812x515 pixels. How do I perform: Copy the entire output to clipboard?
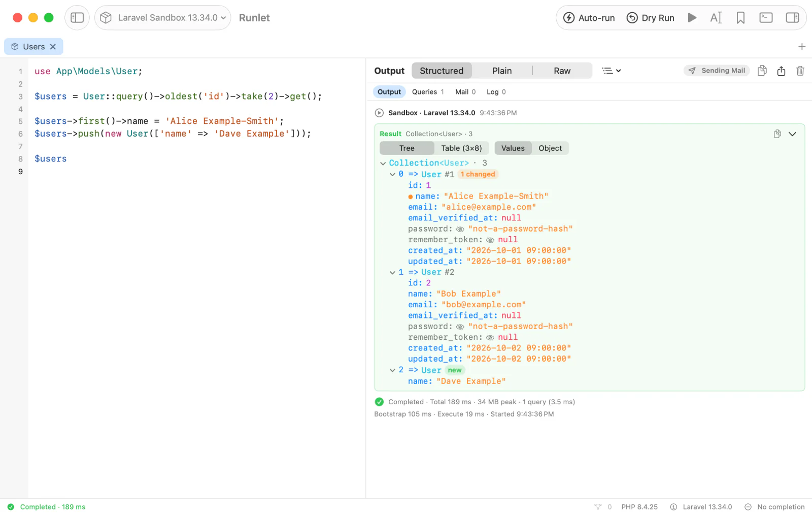pyautogui.click(x=762, y=71)
